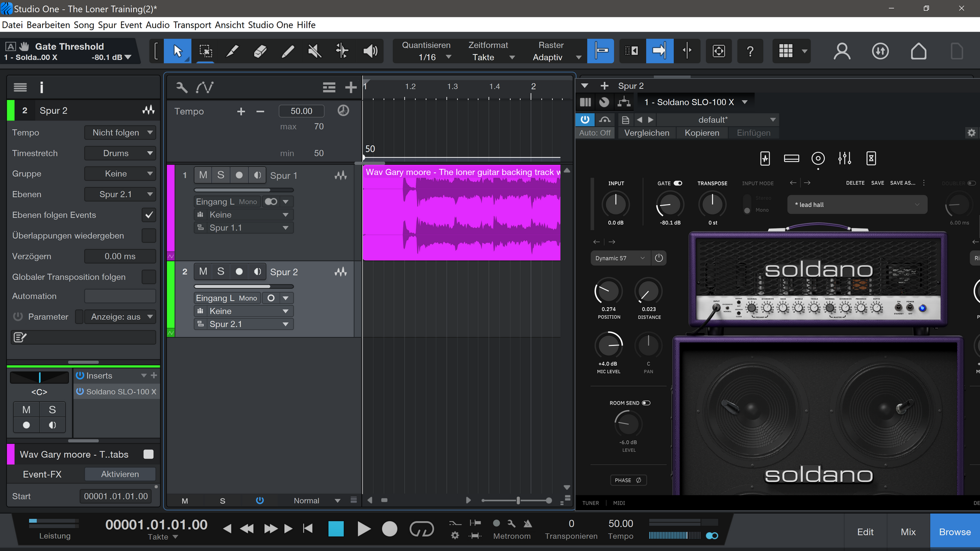Open Soldano lead hall preset dropdown
Viewport: 980px width, 551px height.
pyautogui.click(x=857, y=205)
